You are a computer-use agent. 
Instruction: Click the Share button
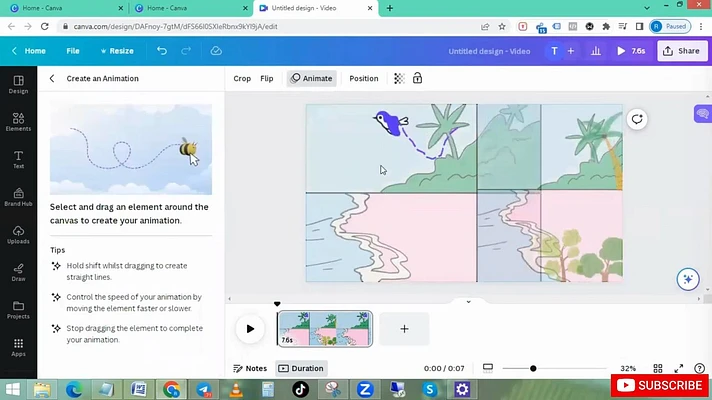point(682,51)
